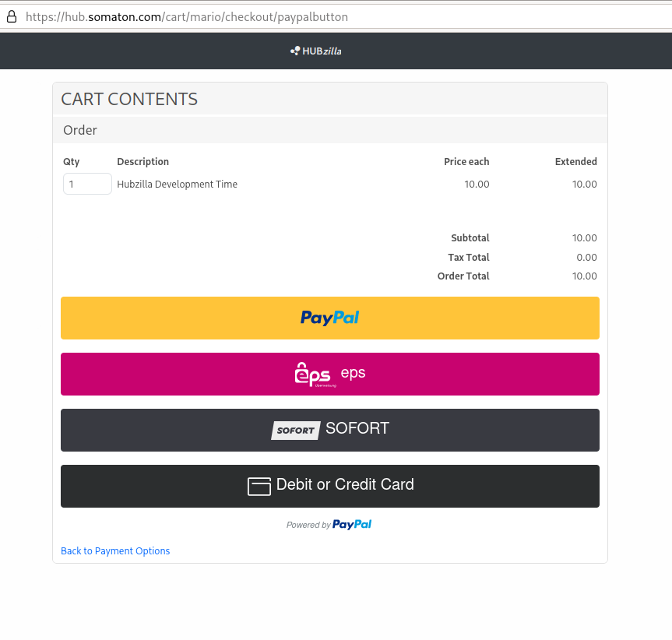The height and width of the screenshot is (640, 672).
Task: Focus the Qty input field
Action: pos(87,185)
